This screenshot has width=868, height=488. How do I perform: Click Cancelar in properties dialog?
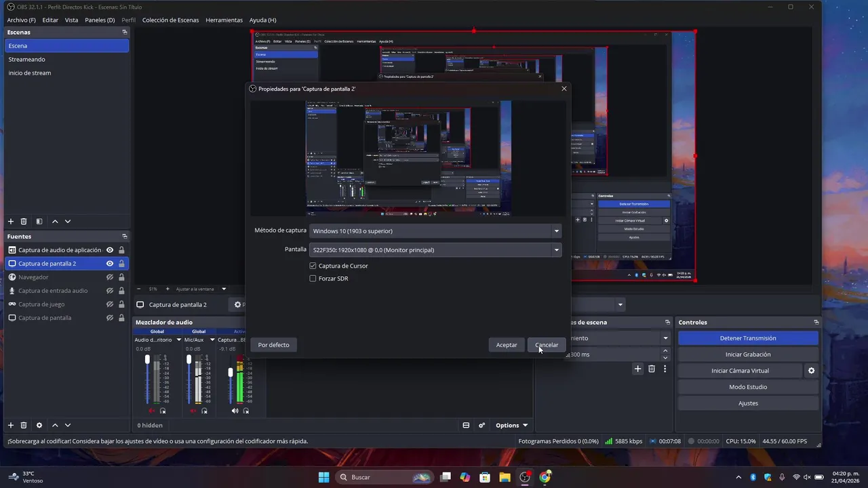pos(547,345)
